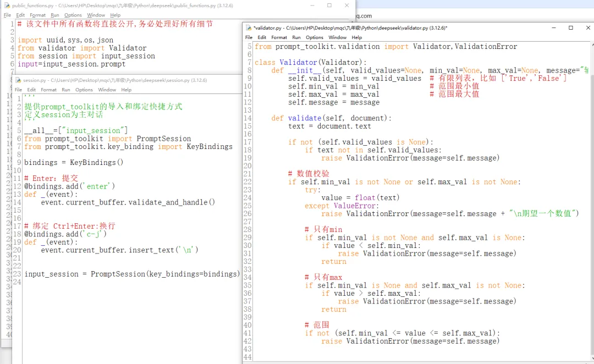
Task: Click '@bindings.add('enter')' line in session.py
Action: click(x=70, y=186)
